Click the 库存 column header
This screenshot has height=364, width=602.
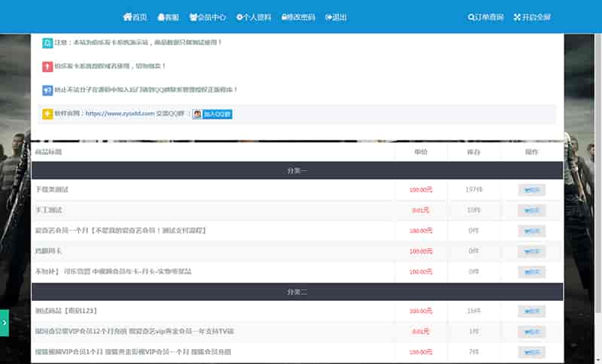click(x=473, y=152)
